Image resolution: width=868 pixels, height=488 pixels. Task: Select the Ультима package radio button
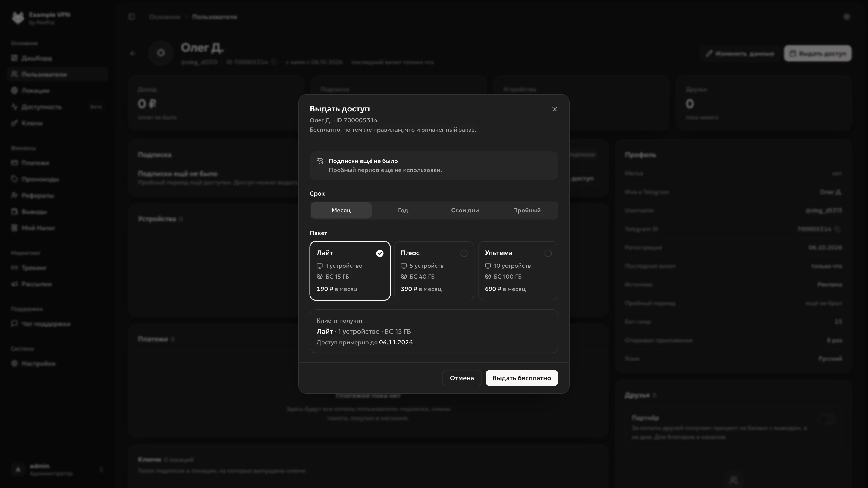(548, 253)
